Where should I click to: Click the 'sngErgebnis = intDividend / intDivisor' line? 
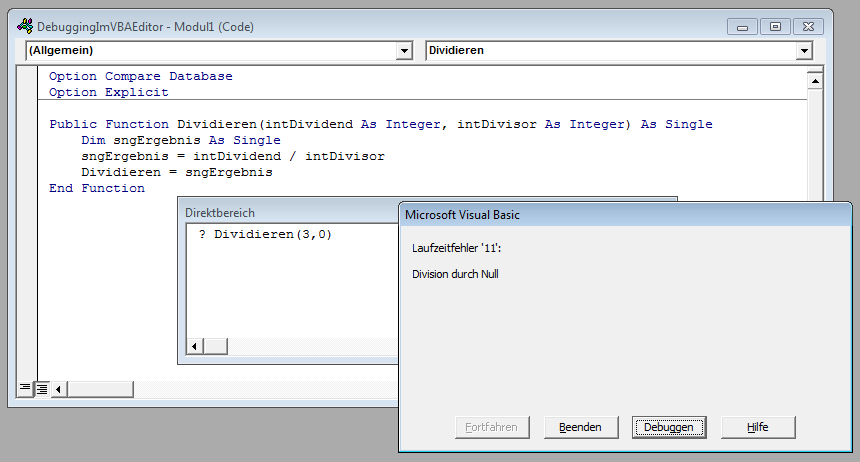[233, 156]
